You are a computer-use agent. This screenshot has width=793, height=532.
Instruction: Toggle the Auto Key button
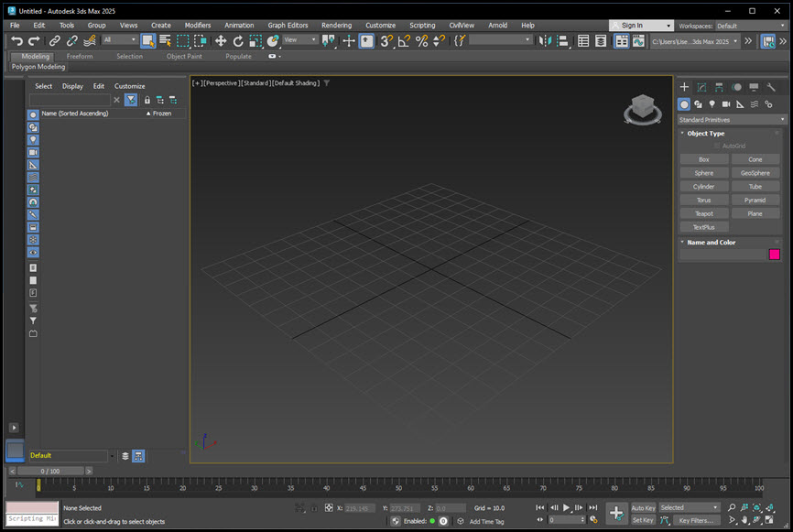coord(643,507)
